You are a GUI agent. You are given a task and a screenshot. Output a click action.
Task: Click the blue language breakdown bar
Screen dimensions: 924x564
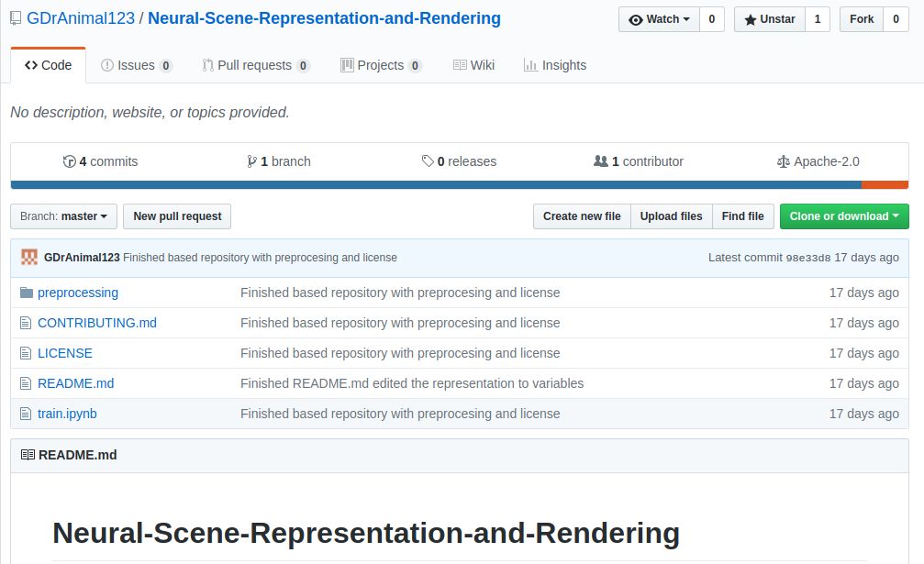[x=436, y=185]
